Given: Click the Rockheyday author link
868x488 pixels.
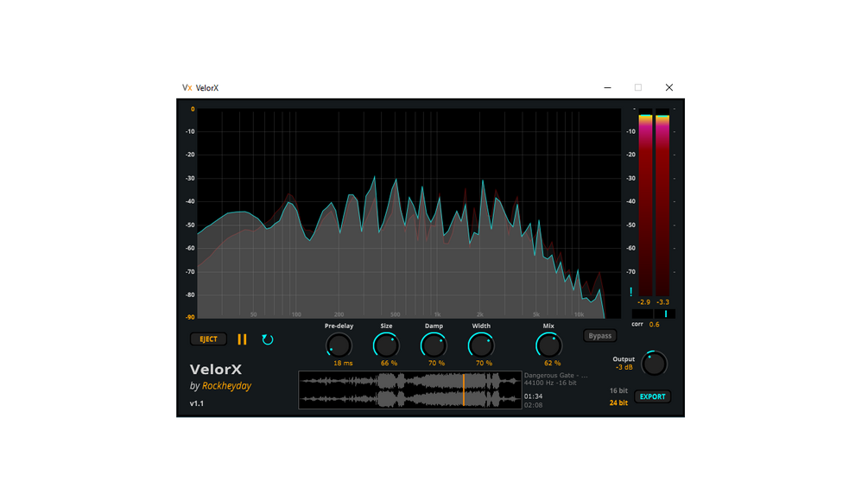Looking at the screenshot, I should 226,385.
